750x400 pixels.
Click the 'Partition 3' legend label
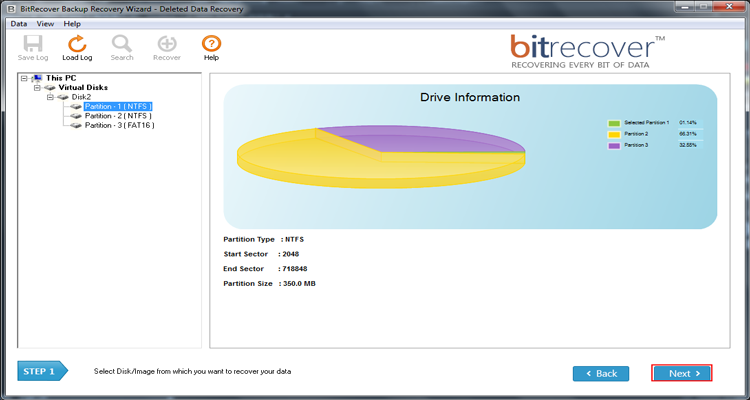click(x=636, y=145)
